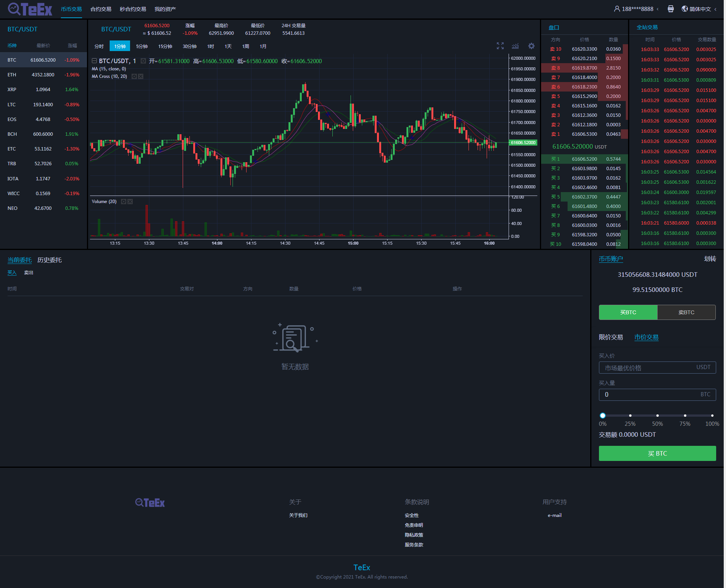The width and height of the screenshot is (726, 588).
Task: Set amount slider to 50%
Action: pos(658,416)
